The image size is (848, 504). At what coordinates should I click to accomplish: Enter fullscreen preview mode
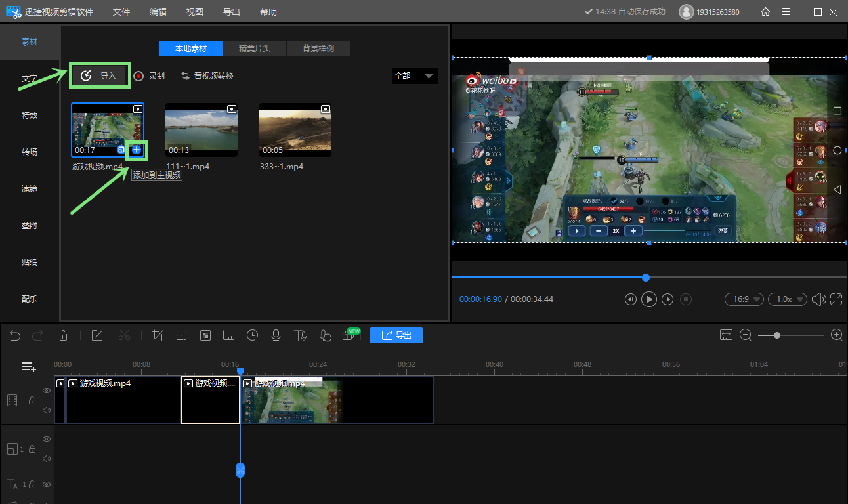point(836,299)
